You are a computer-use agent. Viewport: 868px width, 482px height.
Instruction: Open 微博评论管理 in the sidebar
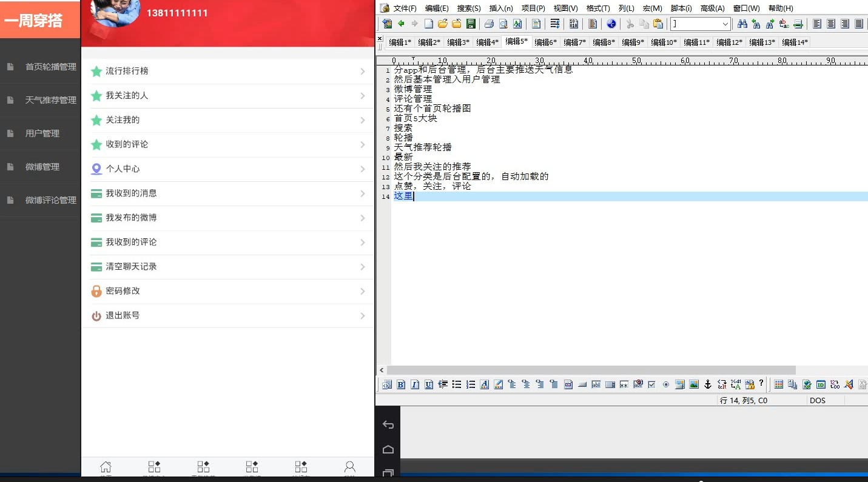tap(40, 200)
